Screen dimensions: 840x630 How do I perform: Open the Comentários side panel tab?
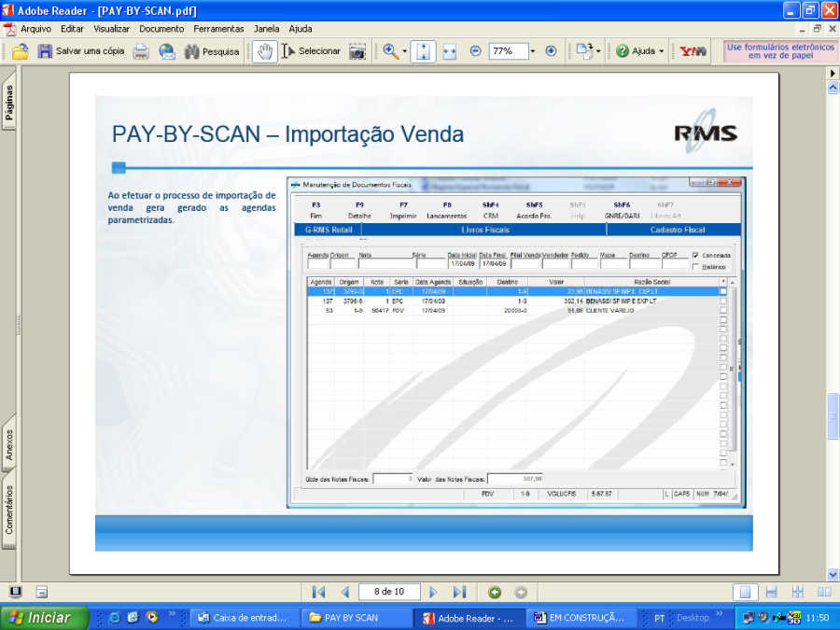tap(9, 509)
